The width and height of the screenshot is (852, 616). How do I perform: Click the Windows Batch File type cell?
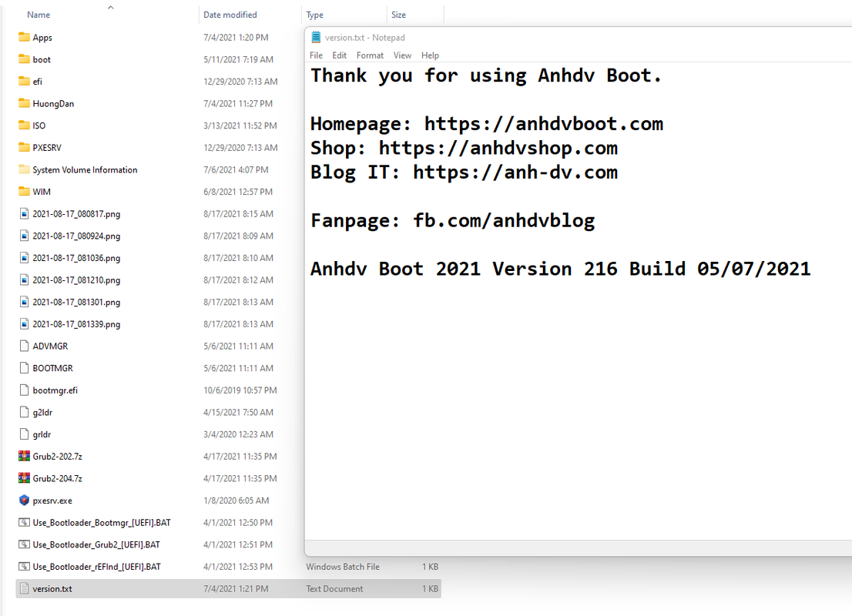[342, 567]
